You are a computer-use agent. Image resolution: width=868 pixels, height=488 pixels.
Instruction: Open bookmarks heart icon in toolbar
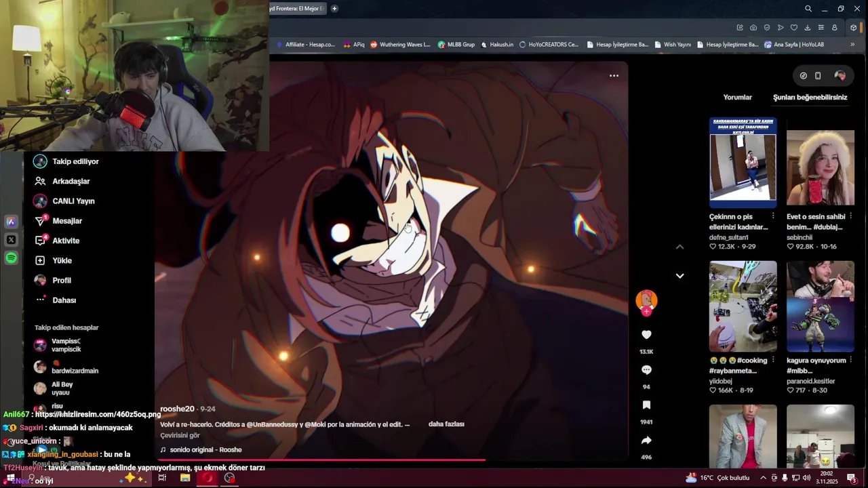tap(794, 28)
